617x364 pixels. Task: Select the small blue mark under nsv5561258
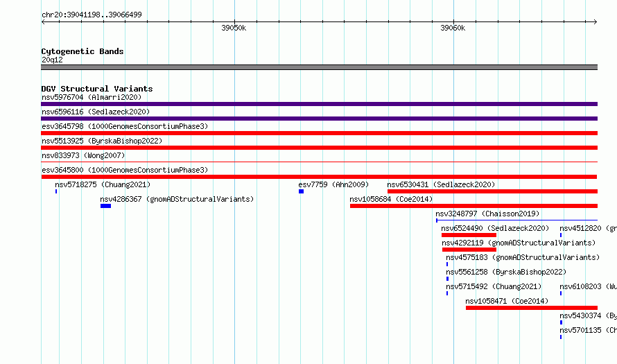pos(447,279)
